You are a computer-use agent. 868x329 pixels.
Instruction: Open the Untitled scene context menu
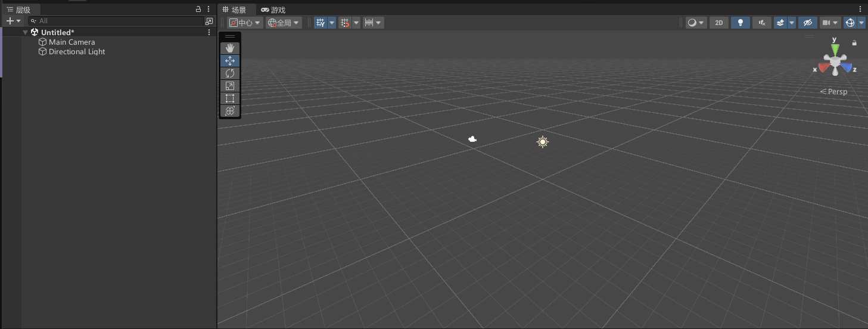click(x=209, y=32)
